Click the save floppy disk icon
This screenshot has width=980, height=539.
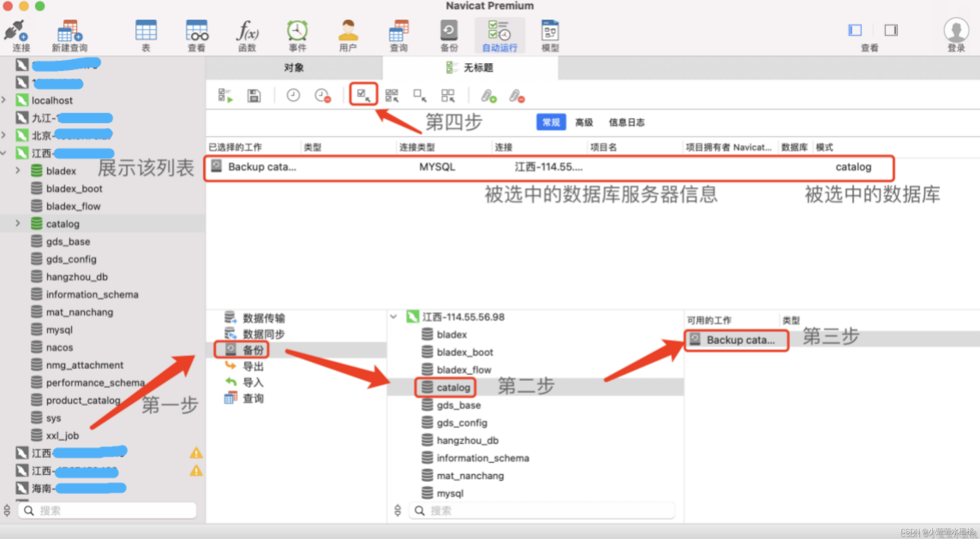pos(254,96)
